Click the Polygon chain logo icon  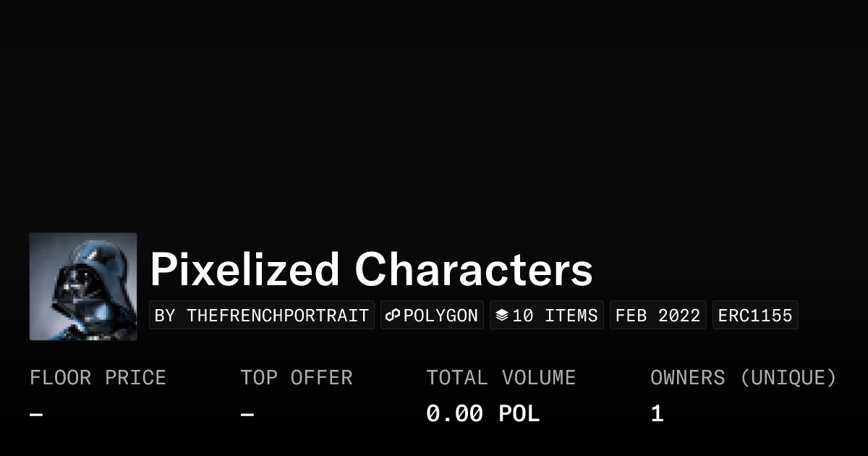[x=393, y=316]
